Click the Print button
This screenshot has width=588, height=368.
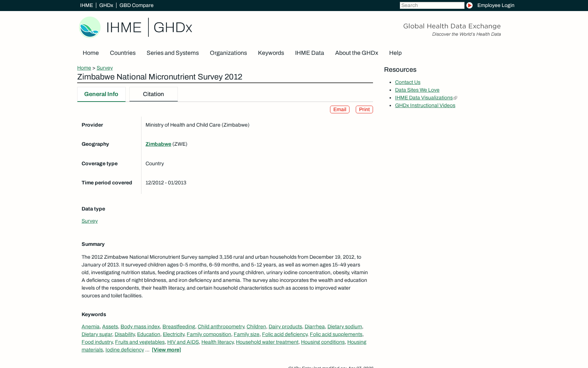(x=364, y=110)
